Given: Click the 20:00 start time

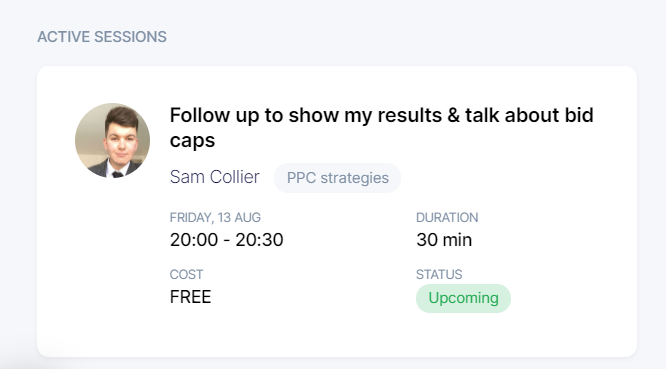Looking at the screenshot, I should (194, 240).
